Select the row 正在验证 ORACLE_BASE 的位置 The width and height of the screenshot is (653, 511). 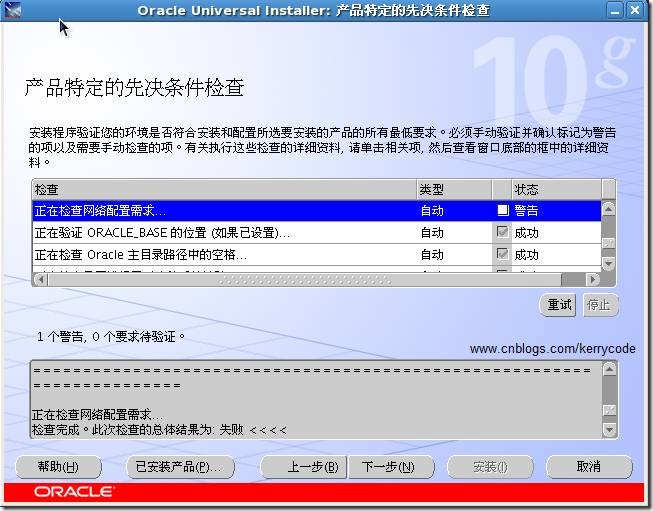(x=317, y=232)
